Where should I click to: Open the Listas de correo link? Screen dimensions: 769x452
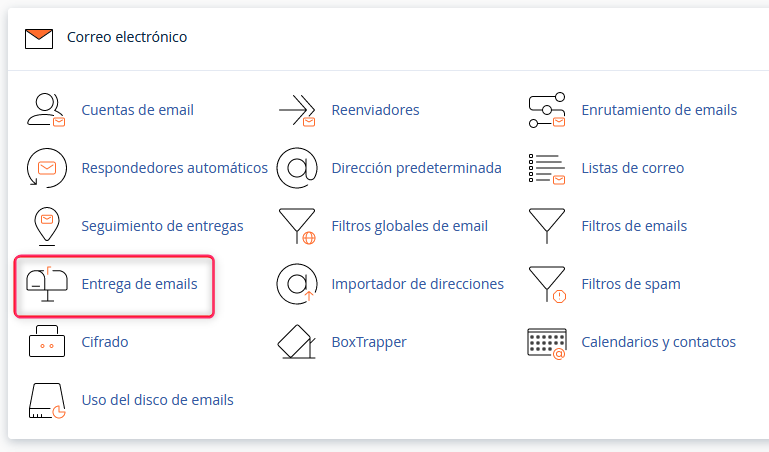tap(633, 168)
